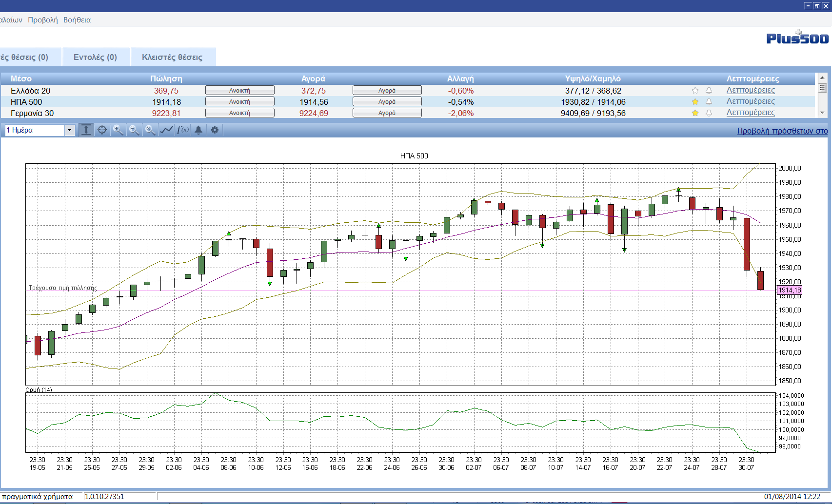Click Ανοικτή sell button for Ελλάδα 20

[239, 91]
